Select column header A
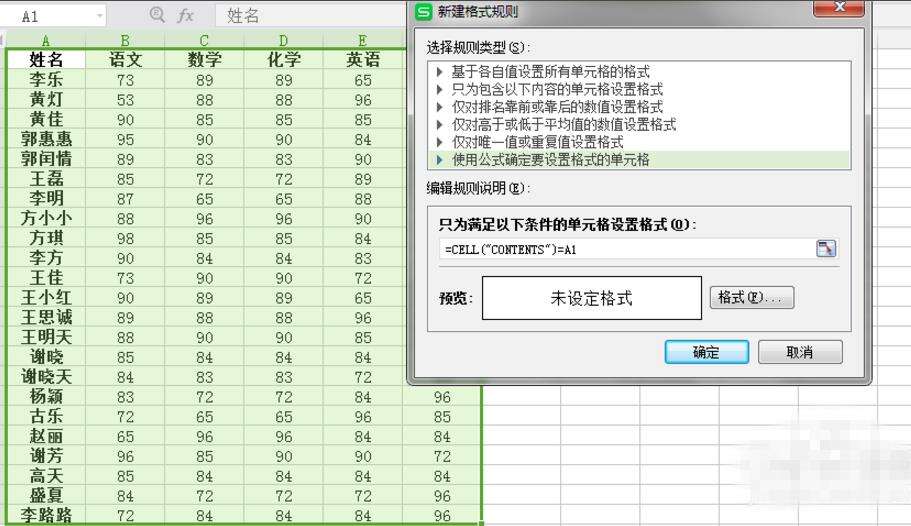Viewport: 911px width, 526px height. click(46, 41)
